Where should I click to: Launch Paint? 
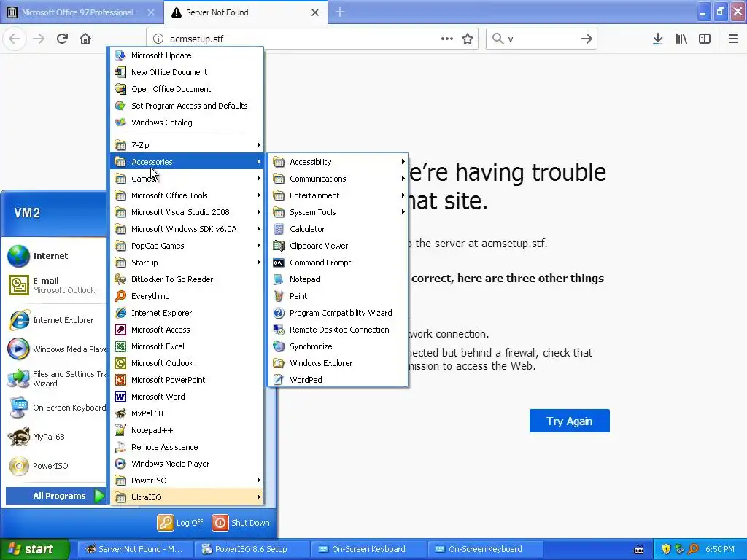(338, 296)
